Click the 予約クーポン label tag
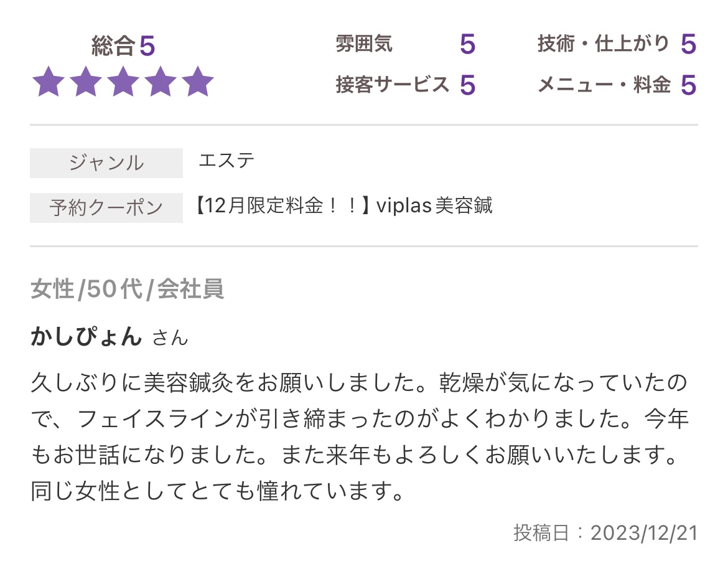 [x=106, y=207]
